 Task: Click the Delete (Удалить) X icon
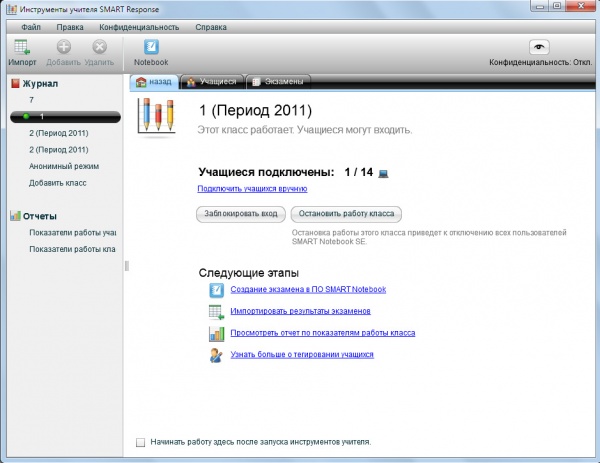pos(99,47)
